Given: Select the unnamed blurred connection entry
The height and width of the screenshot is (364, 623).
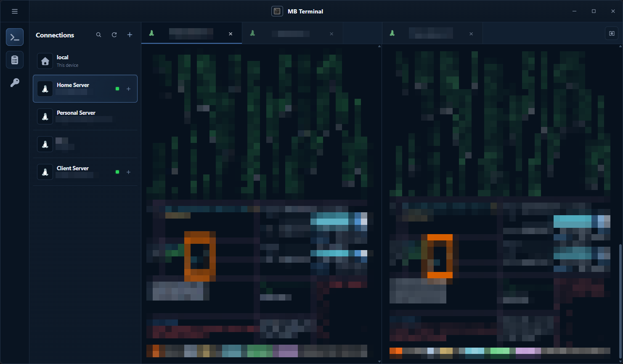Looking at the screenshot, I should tap(85, 144).
